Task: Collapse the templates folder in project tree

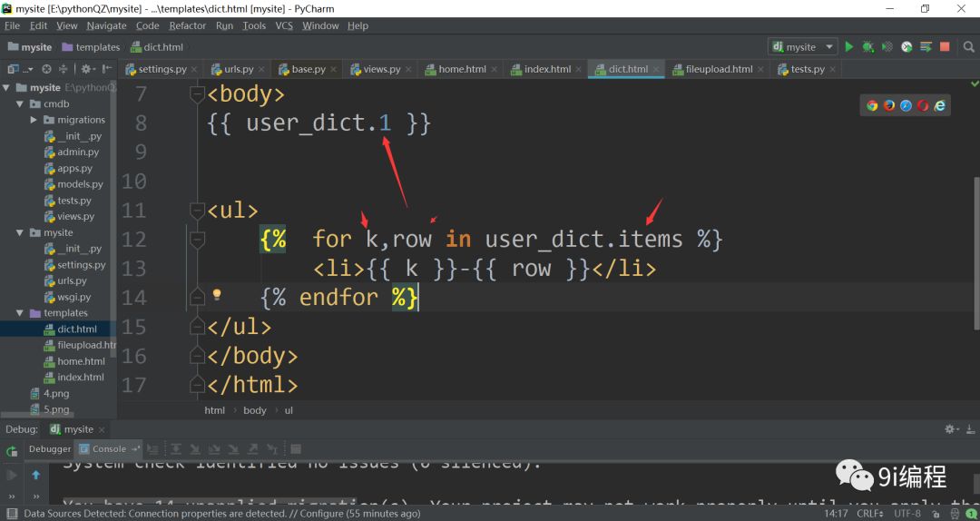Action: coord(20,313)
